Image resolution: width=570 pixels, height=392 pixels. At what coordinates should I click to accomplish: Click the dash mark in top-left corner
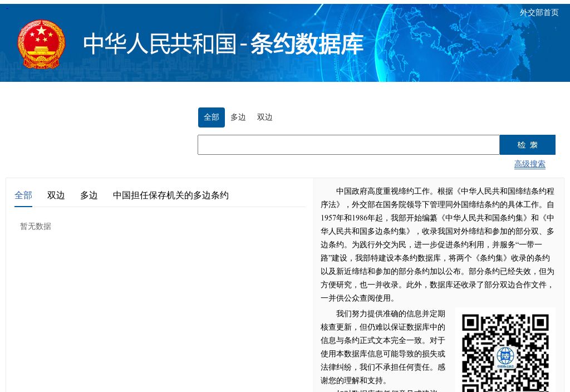click(x=6, y=8)
